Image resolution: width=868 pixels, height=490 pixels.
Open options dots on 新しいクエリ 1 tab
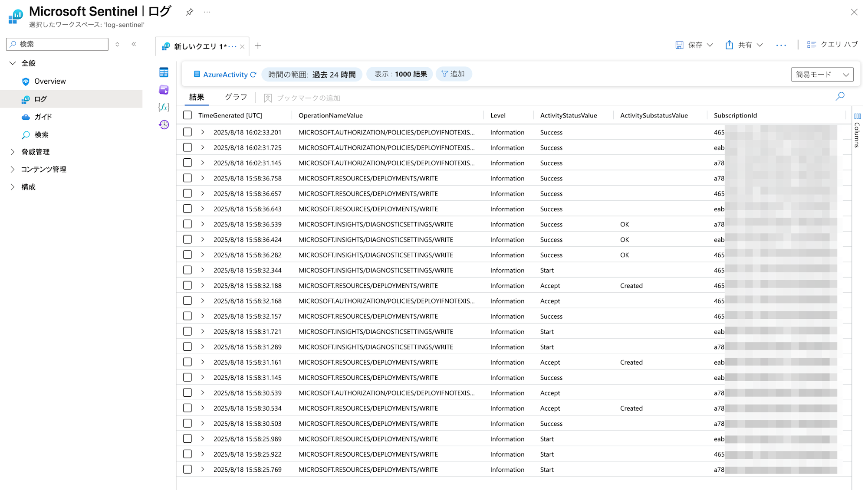click(232, 46)
